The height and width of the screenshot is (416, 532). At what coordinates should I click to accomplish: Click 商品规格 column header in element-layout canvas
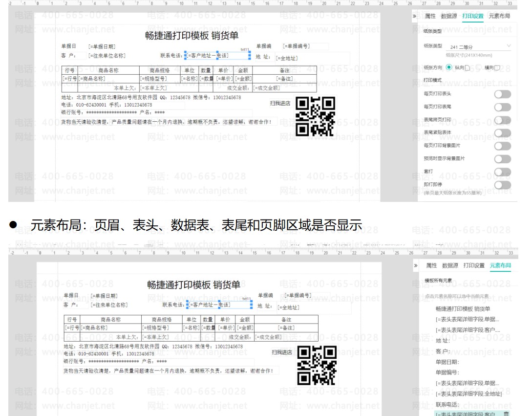162,320
